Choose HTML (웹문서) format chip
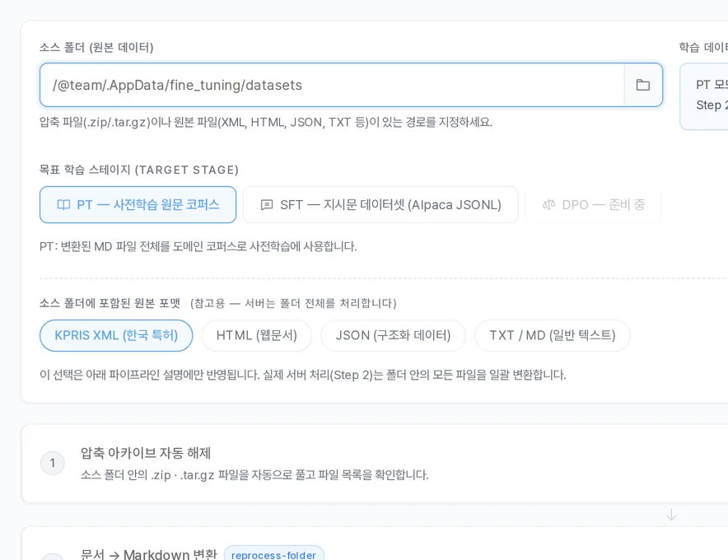The image size is (728, 560). click(x=257, y=335)
